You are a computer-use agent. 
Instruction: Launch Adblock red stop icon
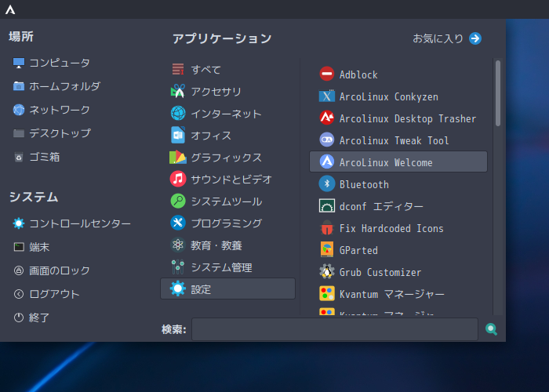point(327,74)
